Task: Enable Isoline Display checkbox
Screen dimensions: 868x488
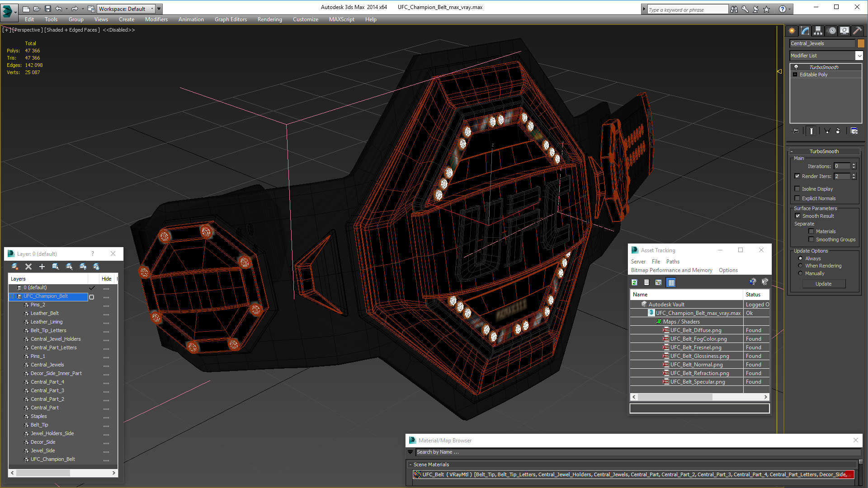Action: click(x=797, y=189)
